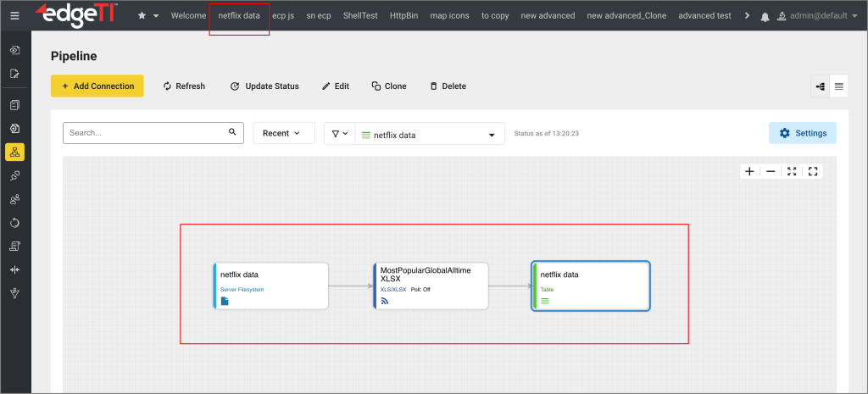Open the admin@default user menu
868x394 pixels.
tap(820, 16)
